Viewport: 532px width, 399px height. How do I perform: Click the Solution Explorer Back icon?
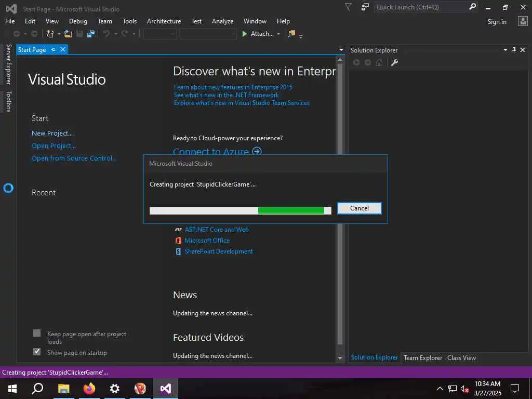[x=356, y=62]
